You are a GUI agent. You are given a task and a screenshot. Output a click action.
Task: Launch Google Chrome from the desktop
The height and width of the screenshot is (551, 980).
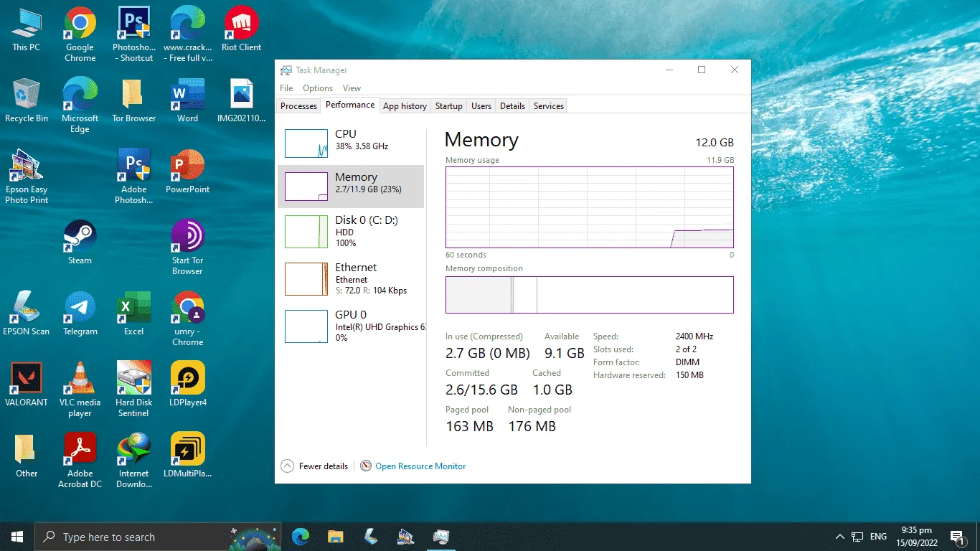pyautogui.click(x=80, y=34)
